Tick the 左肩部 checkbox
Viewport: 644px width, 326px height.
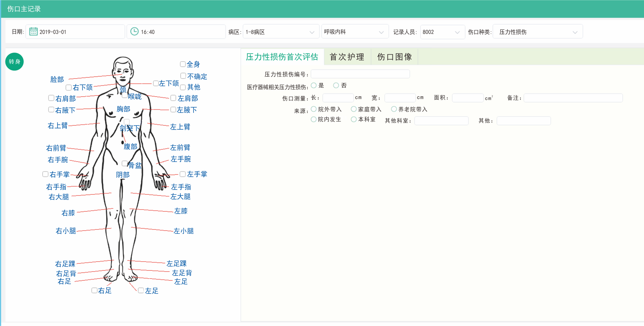click(173, 98)
